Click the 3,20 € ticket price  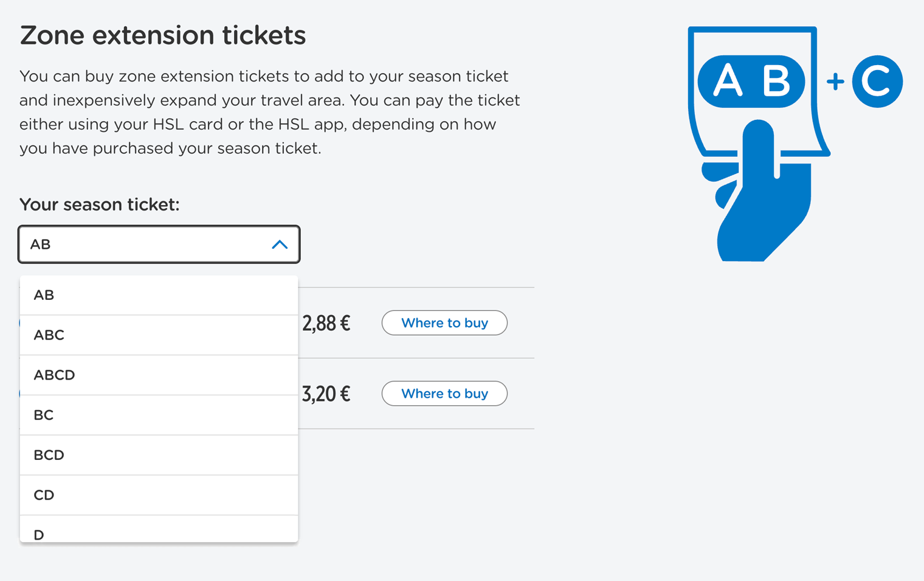point(326,394)
